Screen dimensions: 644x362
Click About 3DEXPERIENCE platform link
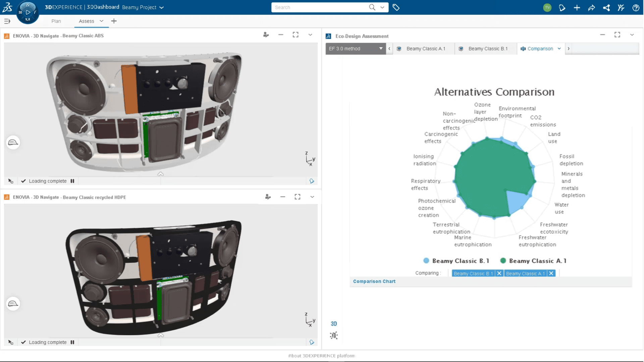click(x=322, y=356)
